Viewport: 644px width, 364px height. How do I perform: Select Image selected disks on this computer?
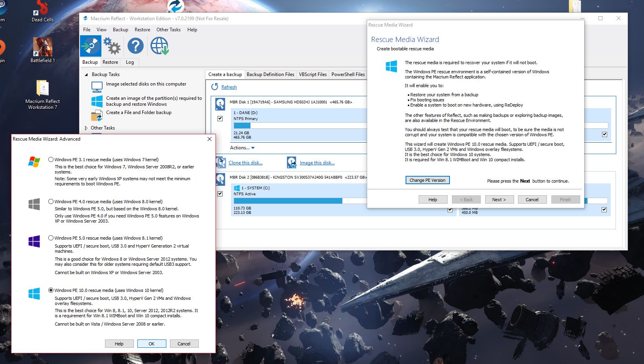coord(146,84)
